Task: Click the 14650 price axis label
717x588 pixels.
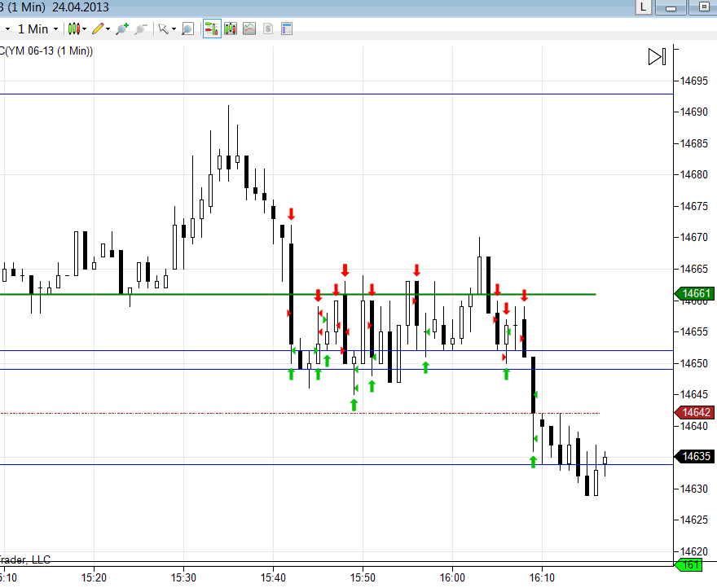Action: pos(694,363)
